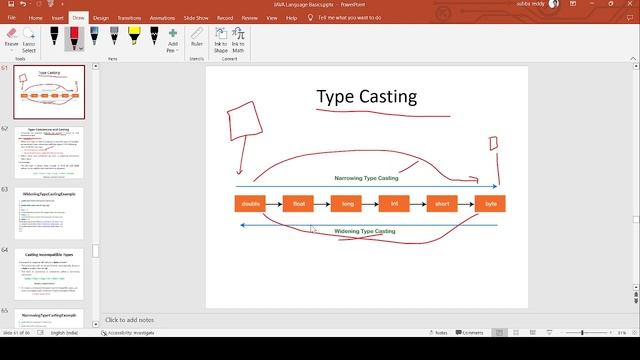
Task: Choose the red pen
Action: click(74, 39)
